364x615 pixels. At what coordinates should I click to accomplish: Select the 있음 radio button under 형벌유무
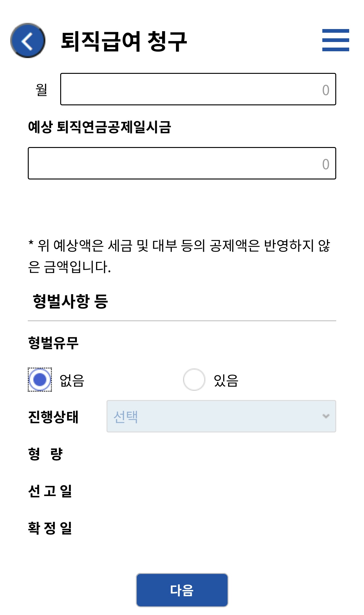pyautogui.click(x=194, y=381)
